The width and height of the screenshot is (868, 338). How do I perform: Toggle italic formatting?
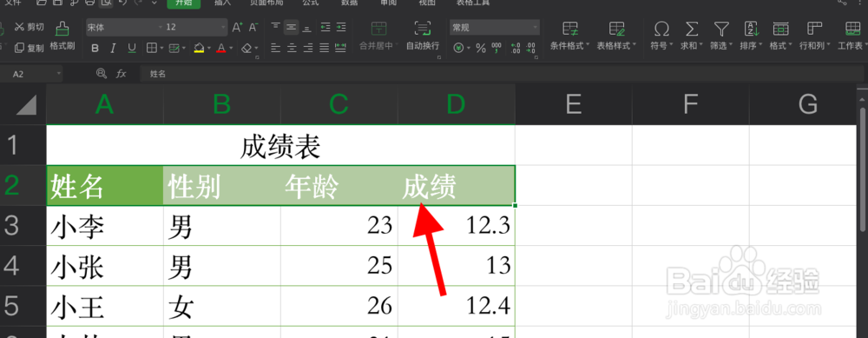tap(113, 48)
